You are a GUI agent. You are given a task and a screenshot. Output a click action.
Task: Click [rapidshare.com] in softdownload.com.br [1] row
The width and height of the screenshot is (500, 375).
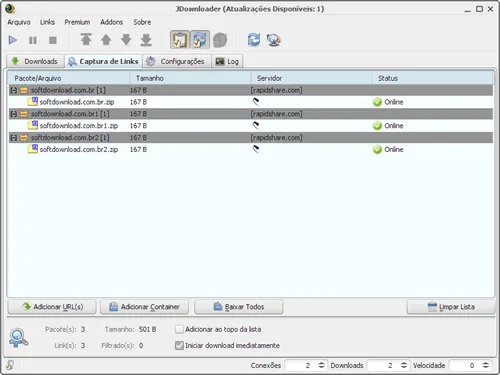(x=277, y=90)
